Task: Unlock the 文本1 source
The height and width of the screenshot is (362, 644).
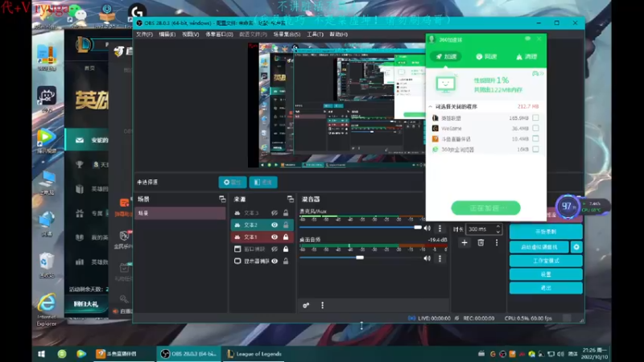Action: point(286,237)
